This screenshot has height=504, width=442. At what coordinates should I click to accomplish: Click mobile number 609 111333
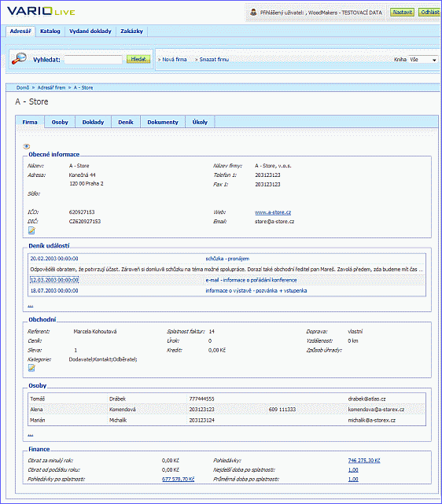coord(282,410)
